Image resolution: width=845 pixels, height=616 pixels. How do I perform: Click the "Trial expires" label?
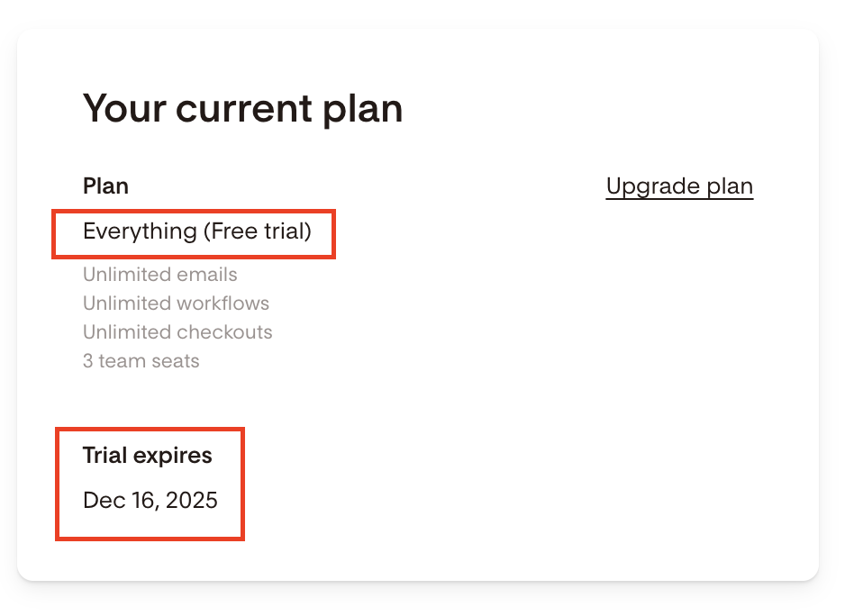tap(147, 456)
